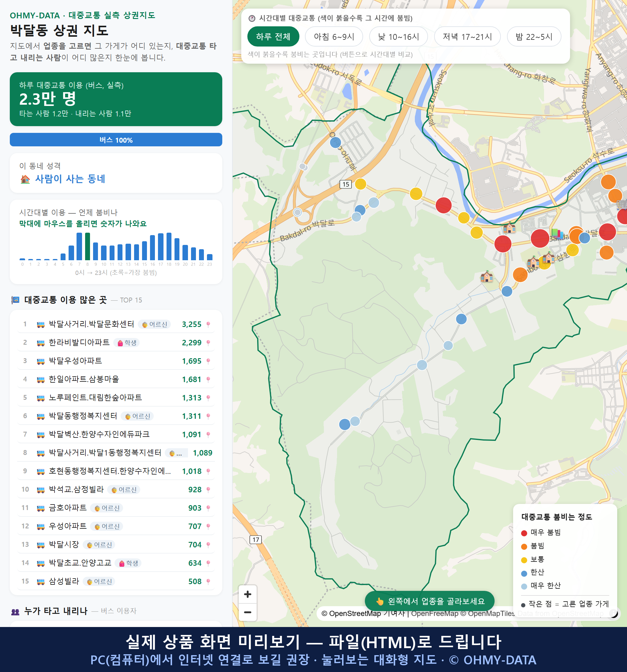
Task: Select the 호현동행정복지센터.한양수자인에... row
Action: (116, 471)
